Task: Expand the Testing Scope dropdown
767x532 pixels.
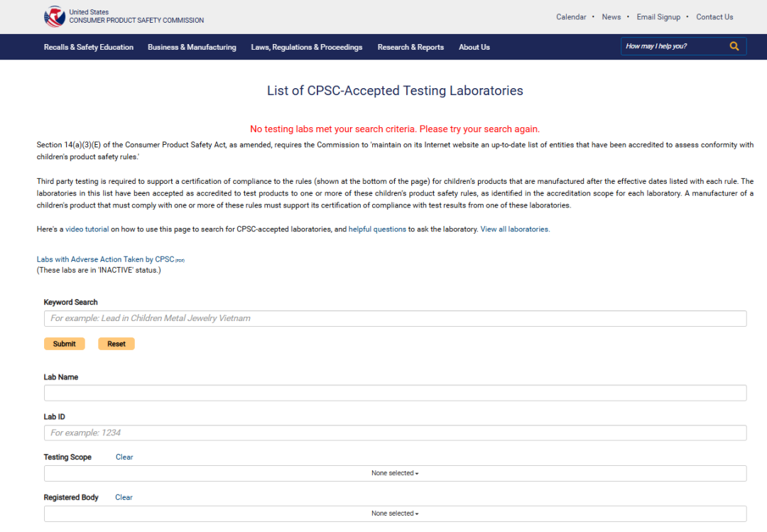Action: [395, 473]
